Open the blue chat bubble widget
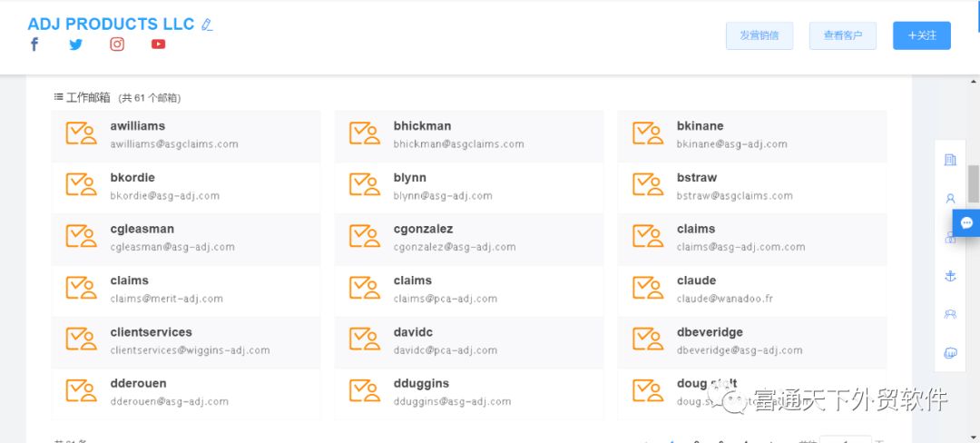 (x=966, y=223)
